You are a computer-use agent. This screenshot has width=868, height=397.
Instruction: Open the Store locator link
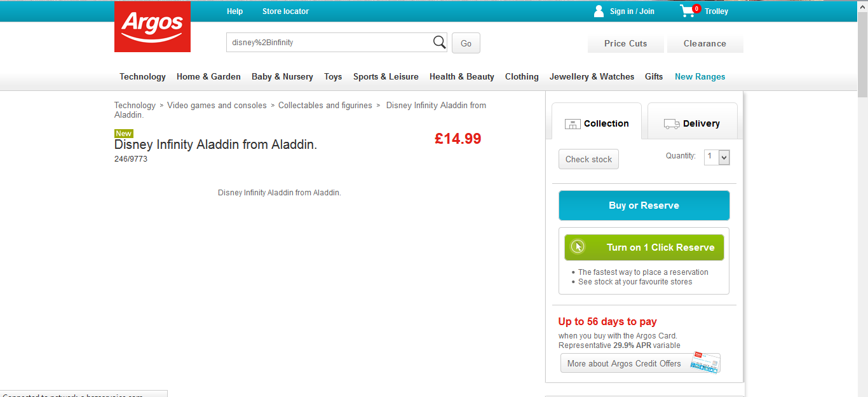[285, 11]
